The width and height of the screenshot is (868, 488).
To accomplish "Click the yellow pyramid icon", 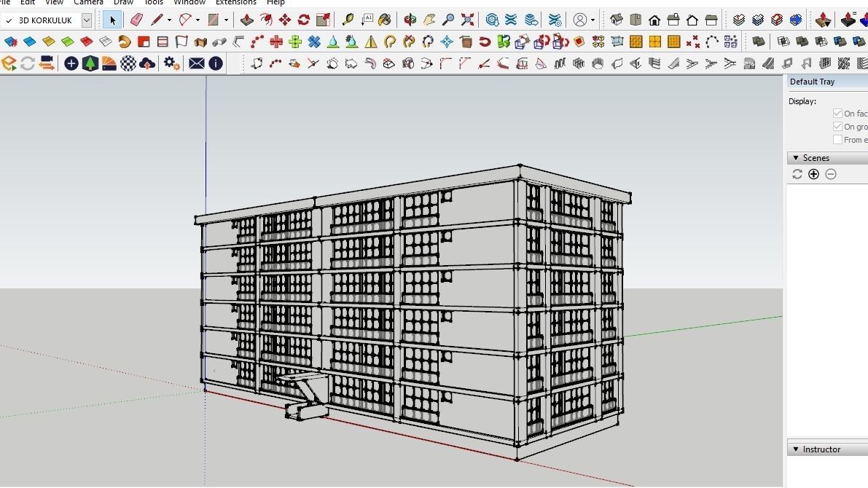I will [370, 42].
